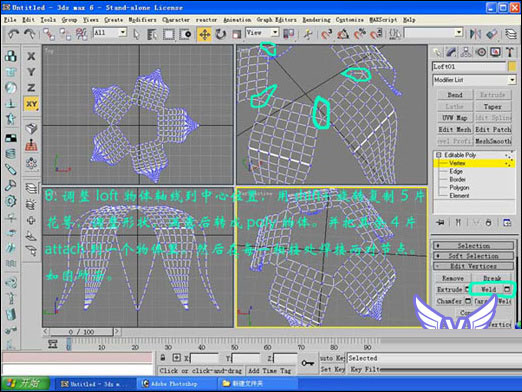Open the File menu

point(10,20)
